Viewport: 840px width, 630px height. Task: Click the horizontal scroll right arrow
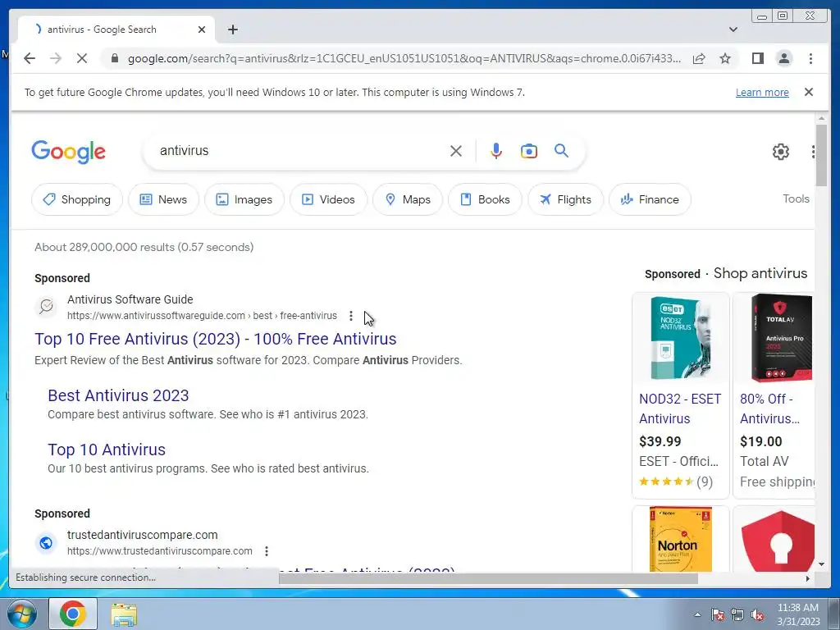click(808, 578)
